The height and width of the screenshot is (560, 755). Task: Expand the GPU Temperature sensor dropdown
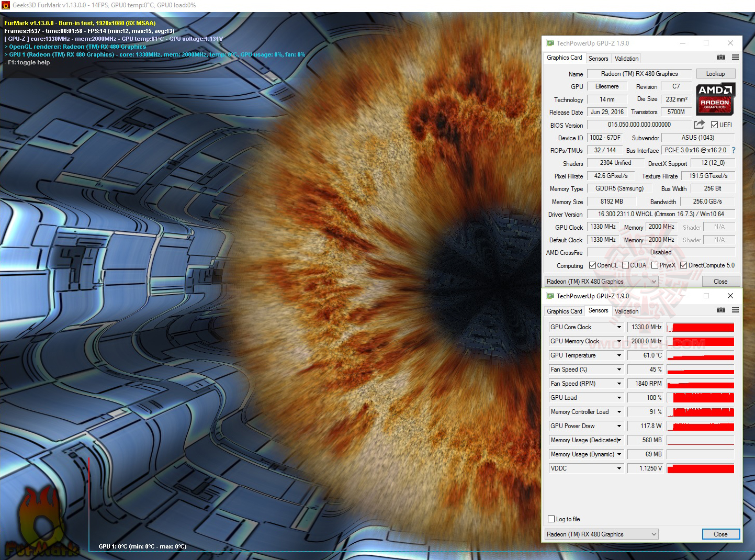coord(619,355)
